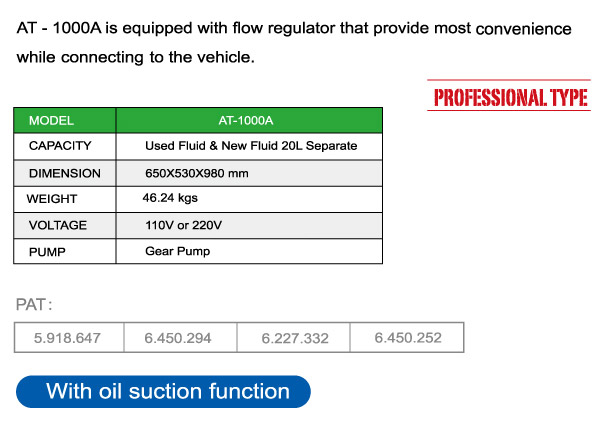Click the 110V or 220V value
597x421 pixels.
pyautogui.click(x=183, y=225)
